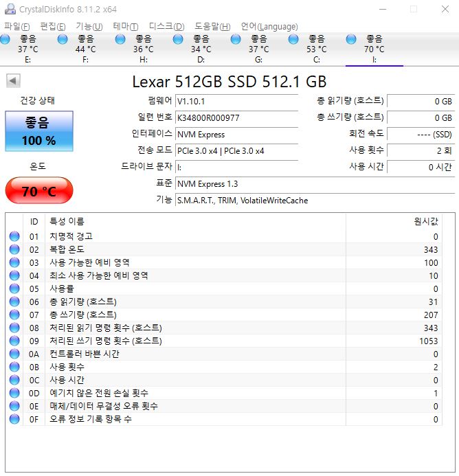Click the ID column header
This screenshot has height=476, width=459.
point(34,221)
